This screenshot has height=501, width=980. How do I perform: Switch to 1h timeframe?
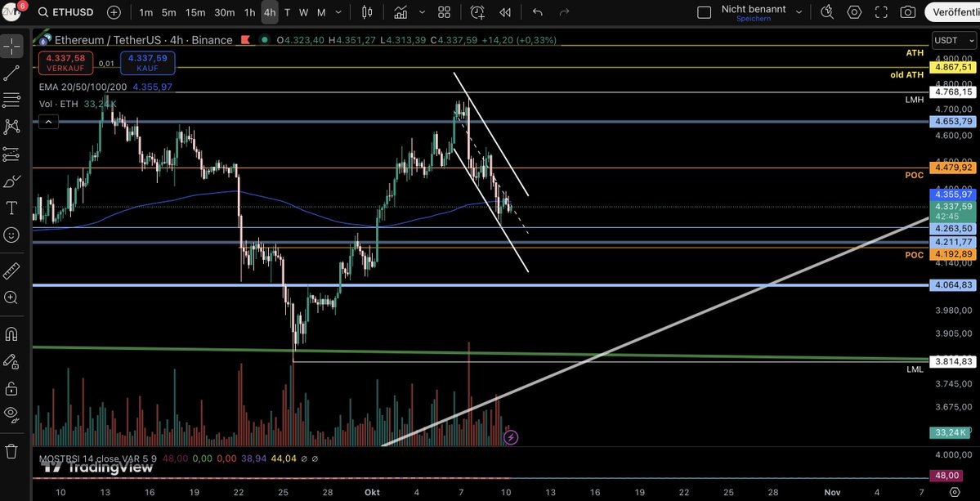tap(249, 12)
